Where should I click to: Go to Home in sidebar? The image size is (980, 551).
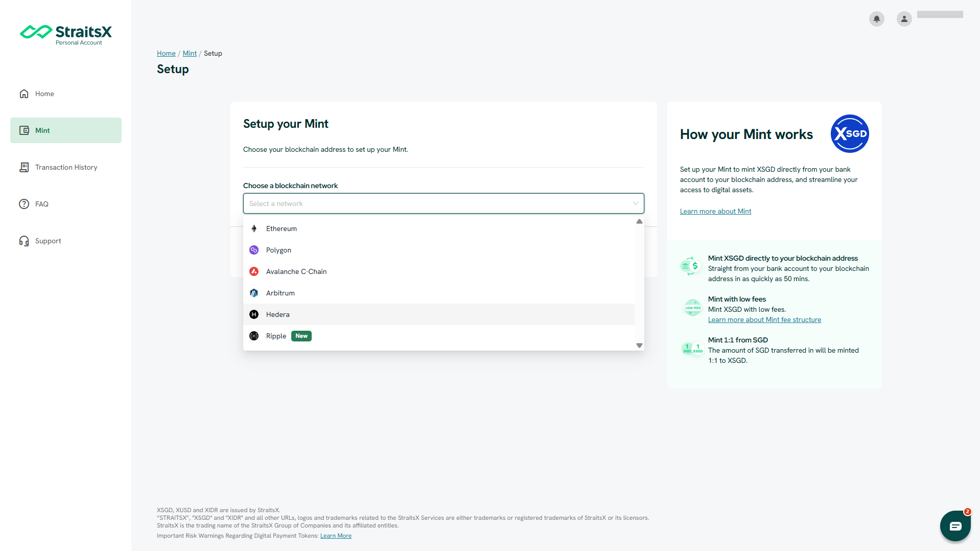(x=66, y=94)
